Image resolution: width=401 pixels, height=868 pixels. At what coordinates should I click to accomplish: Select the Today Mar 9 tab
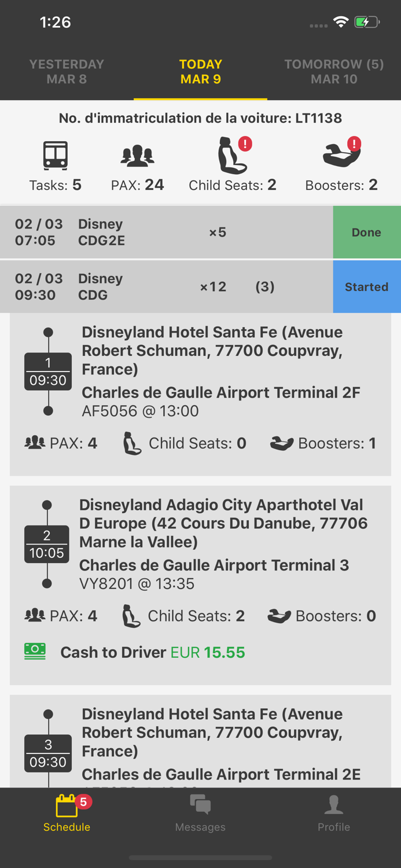200,72
